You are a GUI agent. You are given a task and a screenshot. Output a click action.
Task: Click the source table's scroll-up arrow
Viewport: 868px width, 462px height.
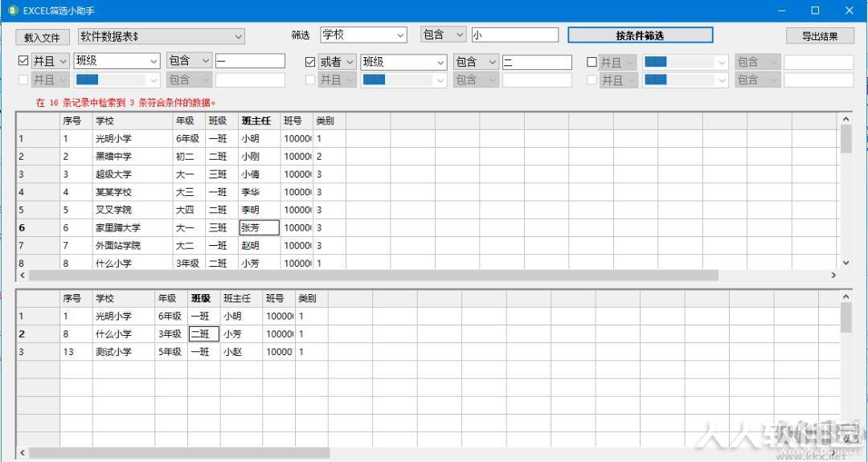[x=845, y=119]
